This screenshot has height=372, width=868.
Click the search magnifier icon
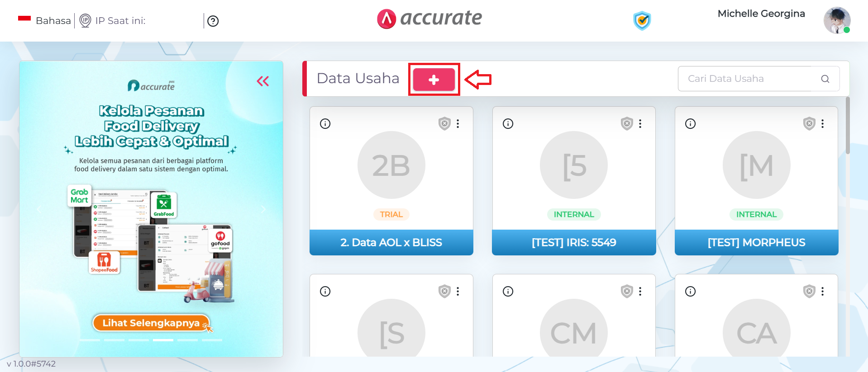pyautogui.click(x=825, y=79)
